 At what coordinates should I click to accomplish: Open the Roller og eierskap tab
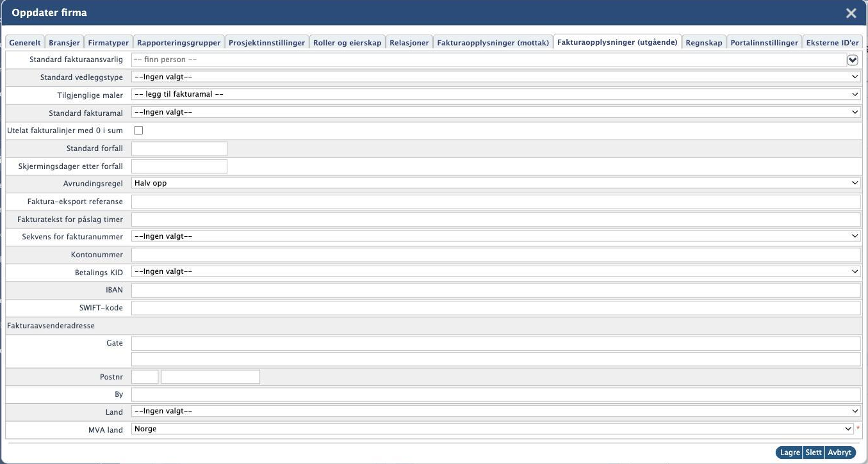click(347, 42)
